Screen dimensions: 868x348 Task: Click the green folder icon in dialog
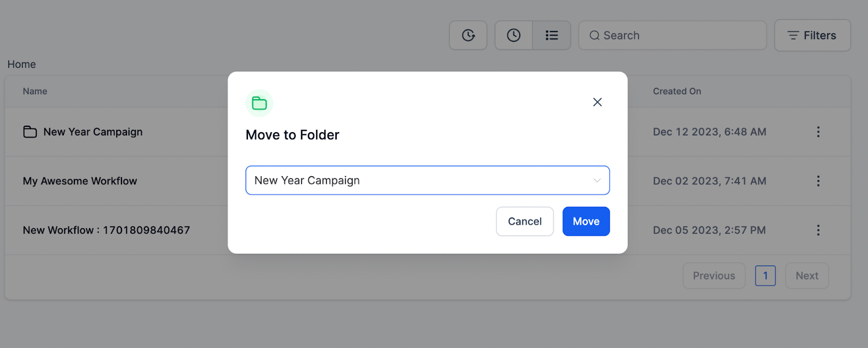tap(259, 103)
